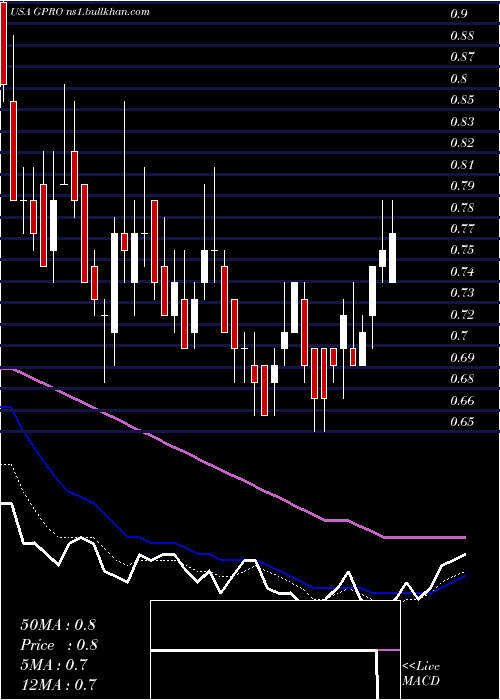
Task: Click the 'USA GPRO ns1.bullkhan.com' chart title
Action: (79, 12)
